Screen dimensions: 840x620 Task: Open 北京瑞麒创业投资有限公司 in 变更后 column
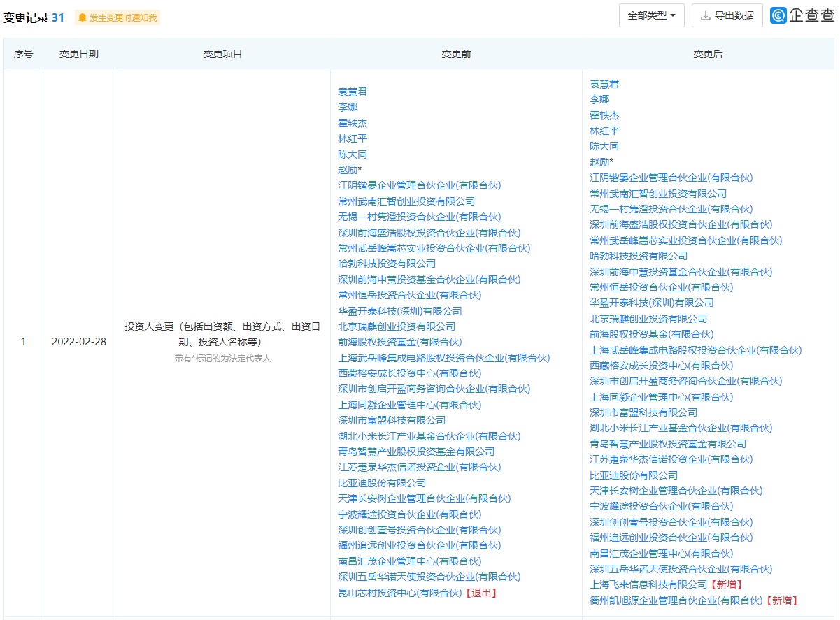[x=648, y=319]
